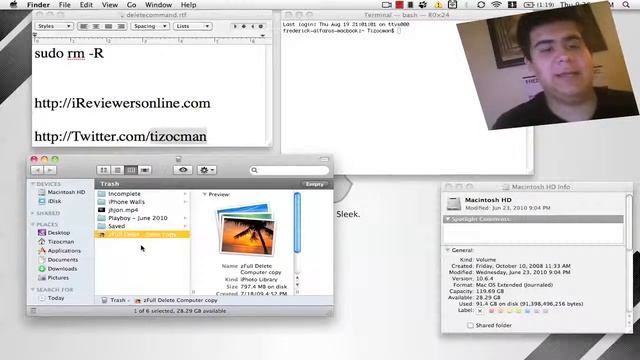Justify text in TextEdit toolbar
Screen dimensions: 640x360
point(108,26)
